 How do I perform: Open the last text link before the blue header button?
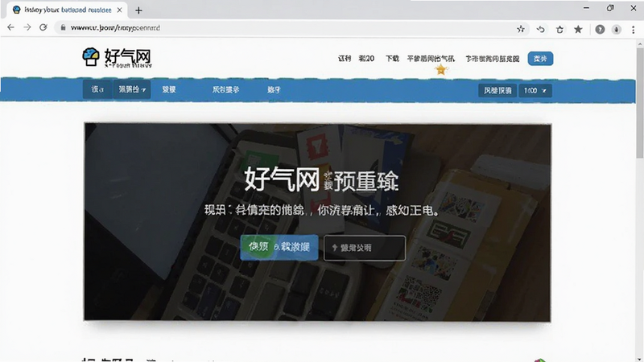493,59
